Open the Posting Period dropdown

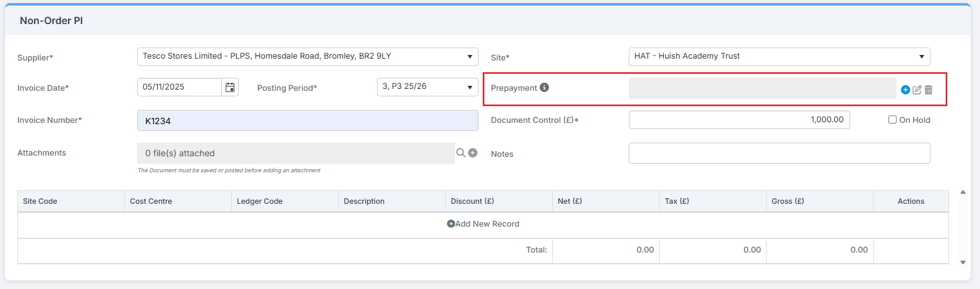(469, 87)
